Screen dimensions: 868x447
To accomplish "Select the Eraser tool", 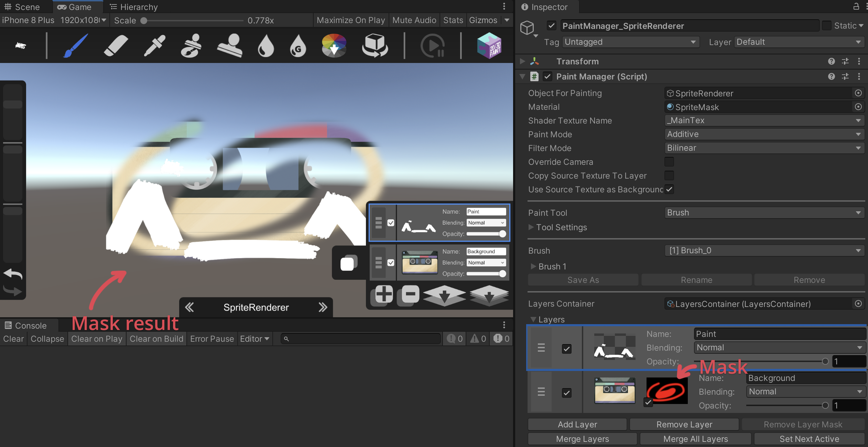I will coord(116,45).
